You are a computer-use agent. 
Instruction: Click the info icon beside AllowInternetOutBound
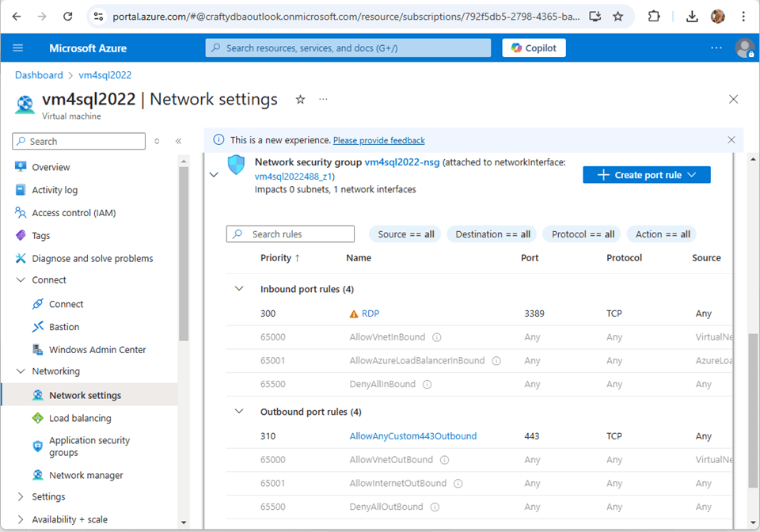(458, 484)
